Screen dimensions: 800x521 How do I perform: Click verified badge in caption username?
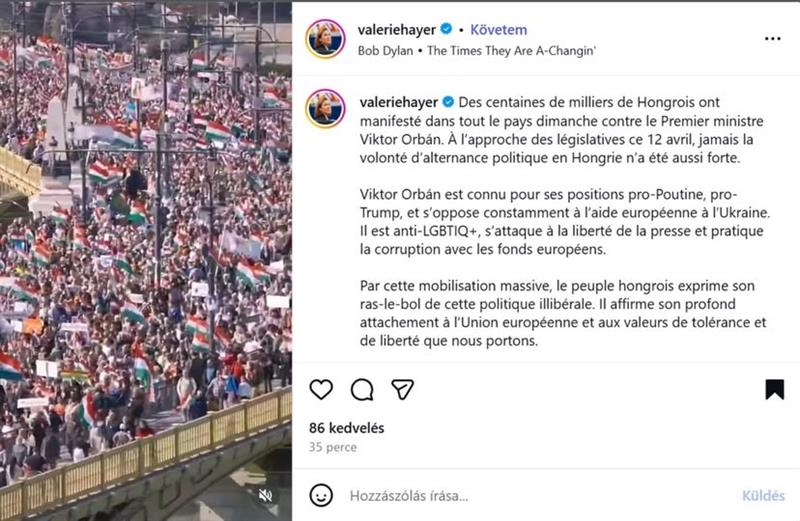tap(448, 102)
